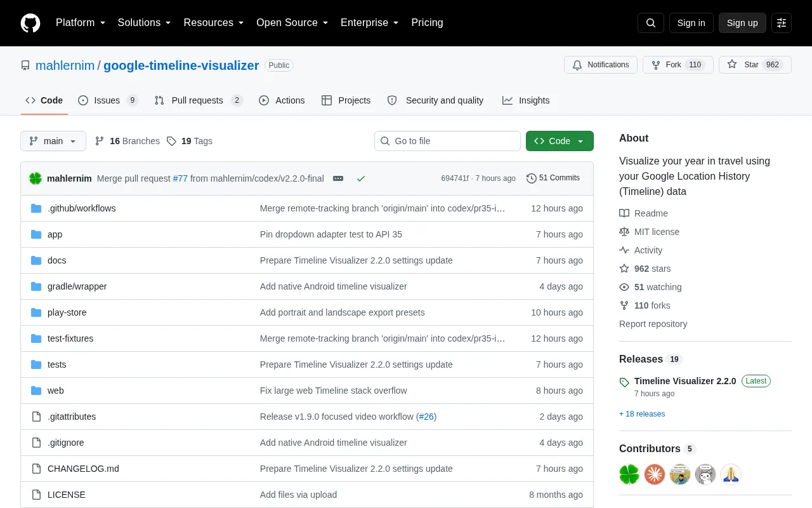812x508 pixels.
Task: Switch to the Issues tab
Action: point(108,100)
